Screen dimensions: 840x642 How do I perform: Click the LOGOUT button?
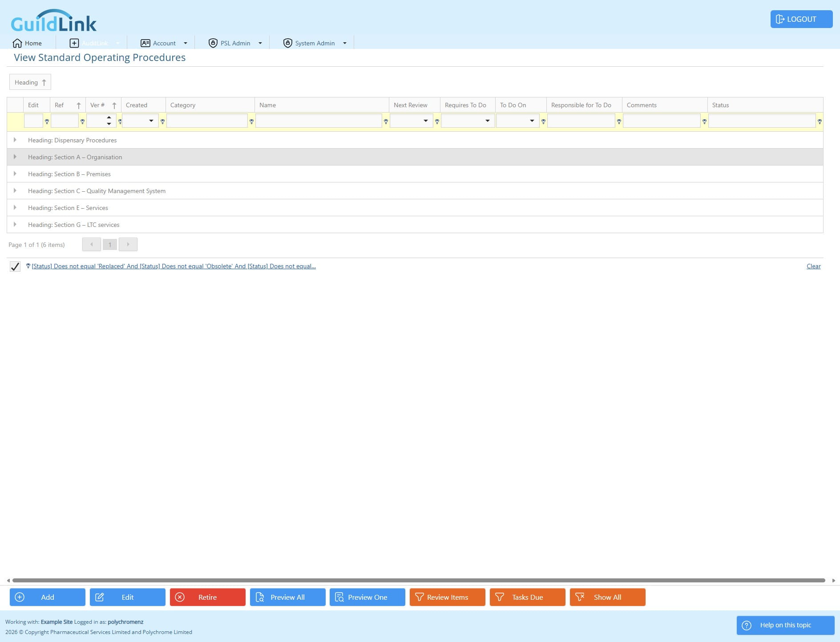coord(801,19)
